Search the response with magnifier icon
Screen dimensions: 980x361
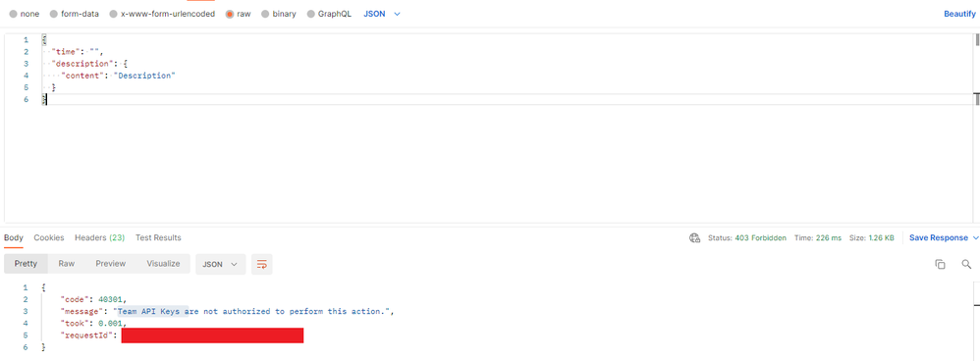(x=967, y=264)
